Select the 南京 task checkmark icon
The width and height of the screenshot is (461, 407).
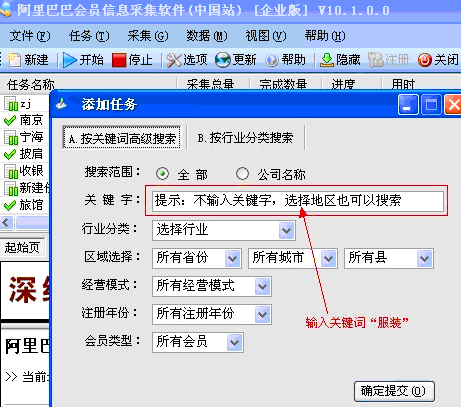(x=10, y=120)
